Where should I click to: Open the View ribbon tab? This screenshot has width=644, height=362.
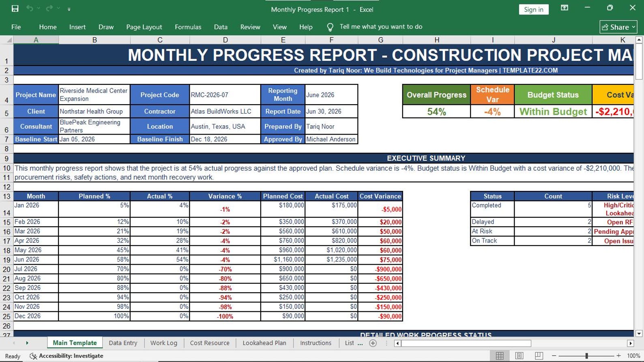tap(279, 27)
